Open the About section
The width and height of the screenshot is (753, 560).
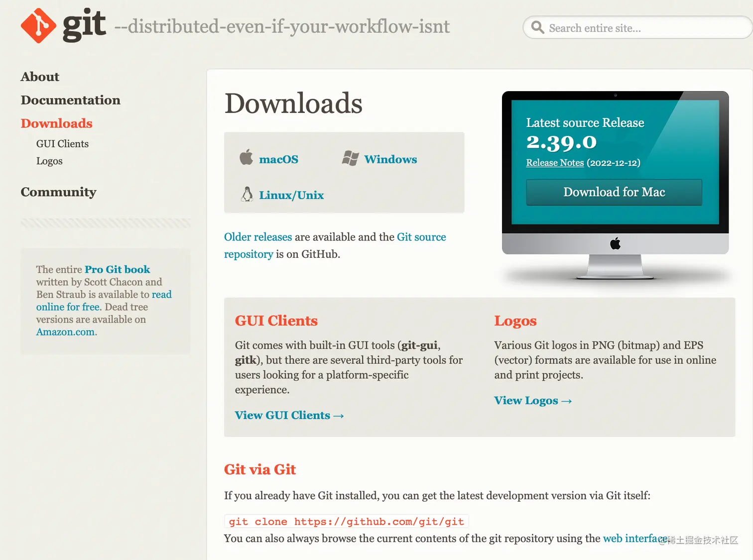point(40,77)
